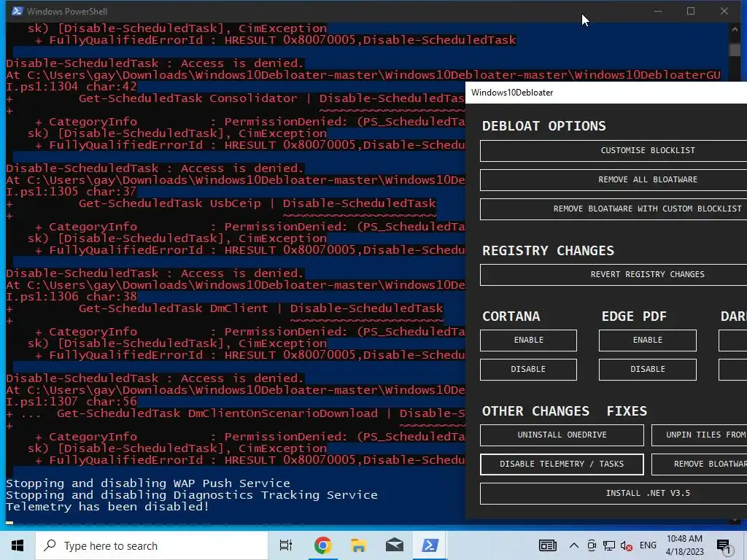
Task: Click Disable under Cortana
Action: tap(528, 369)
